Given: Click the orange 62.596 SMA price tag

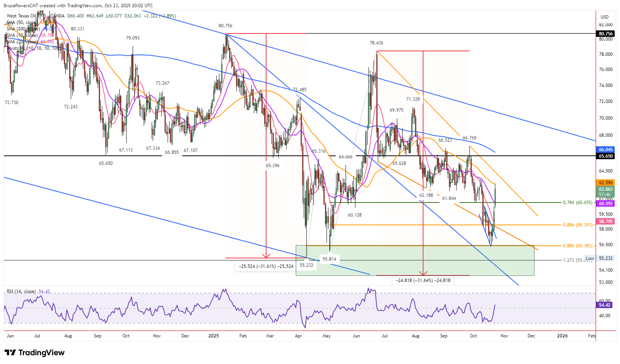Looking at the screenshot, I should tap(606, 183).
